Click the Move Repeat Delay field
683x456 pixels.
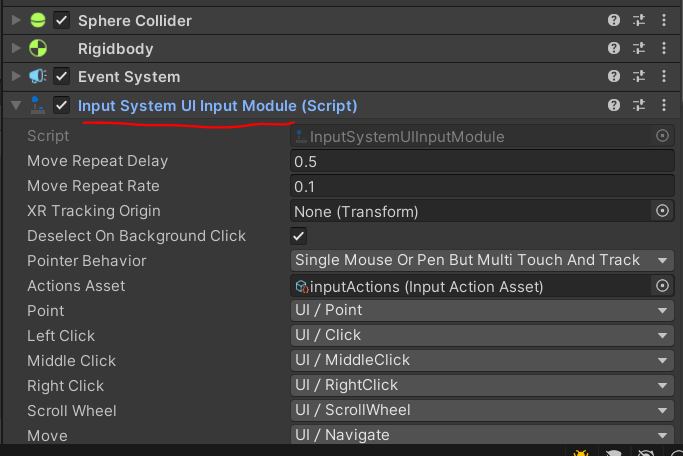point(482,161)
